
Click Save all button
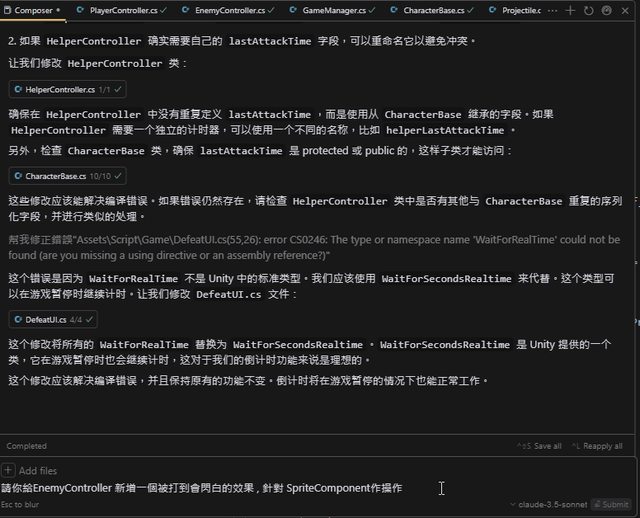(x=541, y=446)
